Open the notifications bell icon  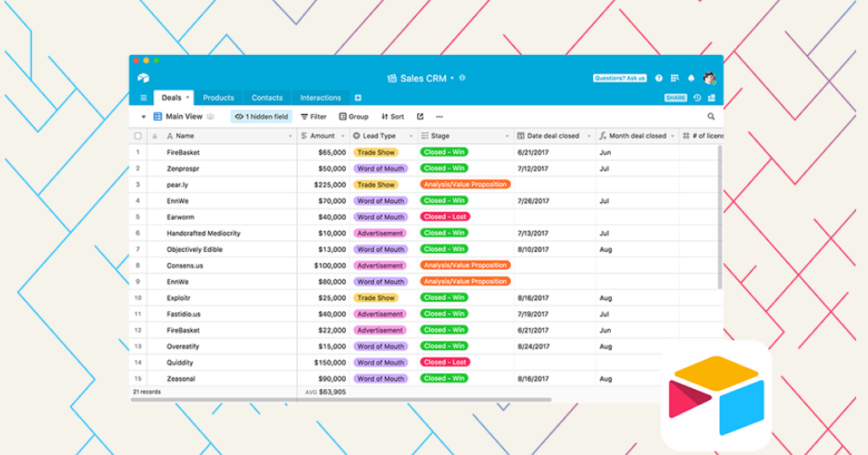(x=691, y=78)
